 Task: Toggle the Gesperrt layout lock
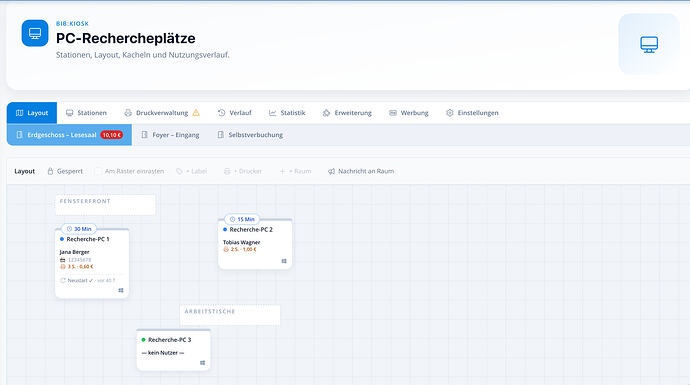[x=65, y=171]
